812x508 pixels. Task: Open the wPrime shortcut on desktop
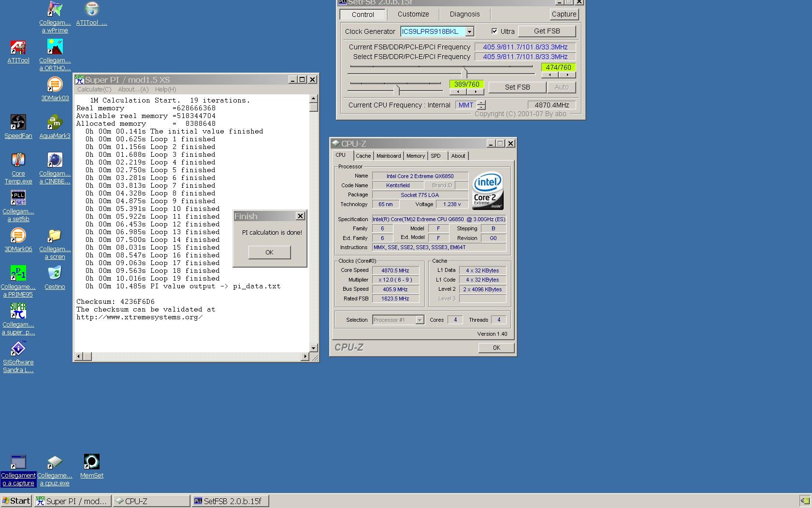[x=55, y=9]
